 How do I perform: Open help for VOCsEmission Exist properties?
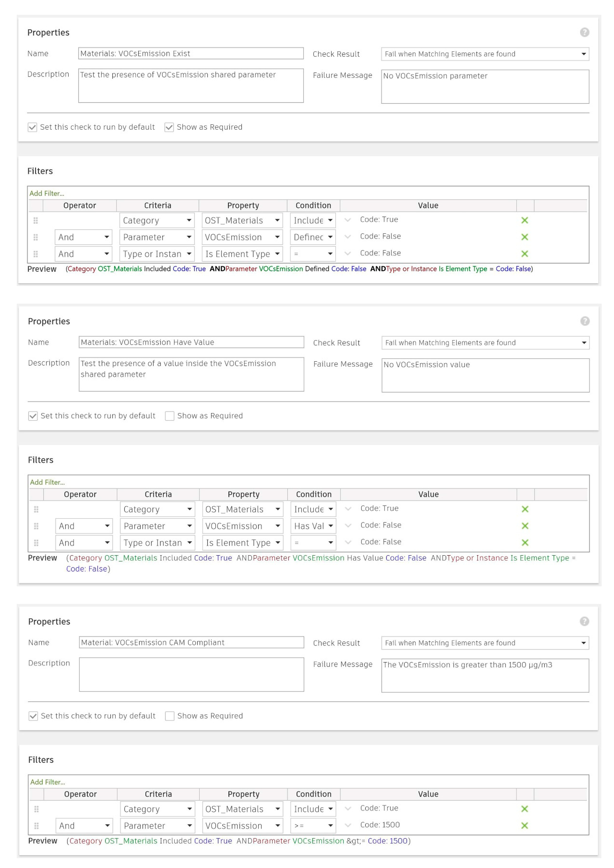point(584,33)
